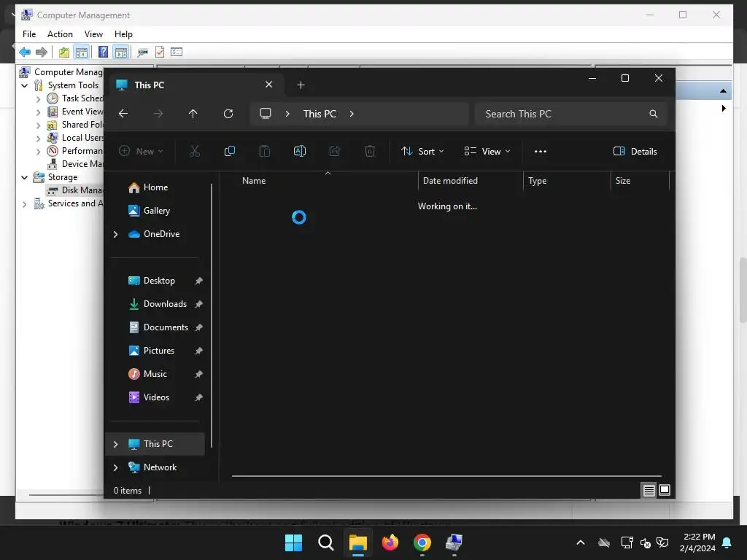Open the pinned Music folder

click(155, 374)
